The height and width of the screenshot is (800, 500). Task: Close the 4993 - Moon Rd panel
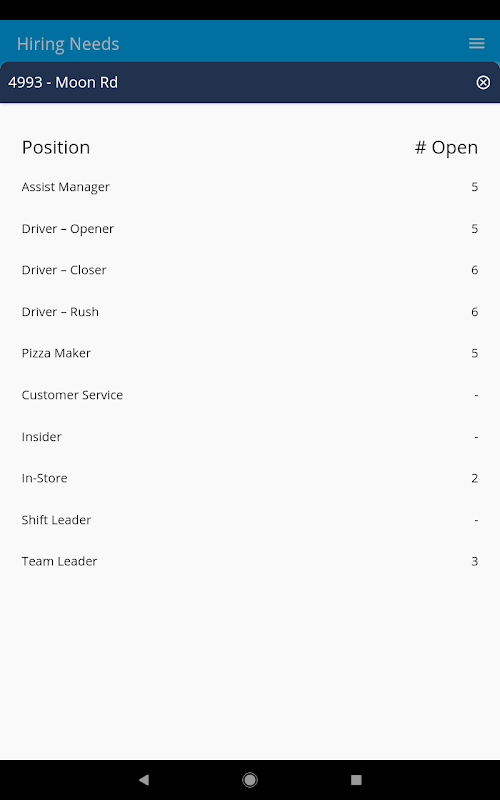tap(483, 82)
